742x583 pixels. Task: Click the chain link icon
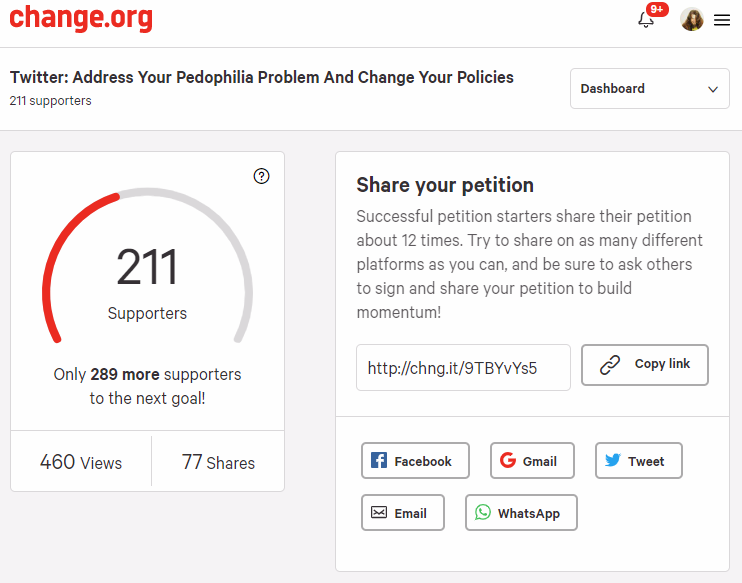point(610,365)
